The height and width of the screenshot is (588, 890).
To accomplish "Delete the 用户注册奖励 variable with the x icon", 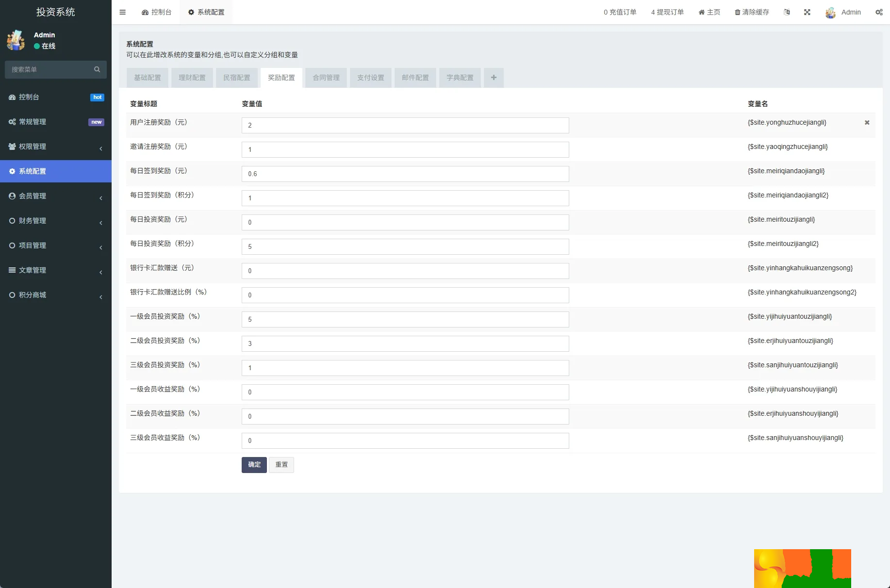I will tap(867, 123).
